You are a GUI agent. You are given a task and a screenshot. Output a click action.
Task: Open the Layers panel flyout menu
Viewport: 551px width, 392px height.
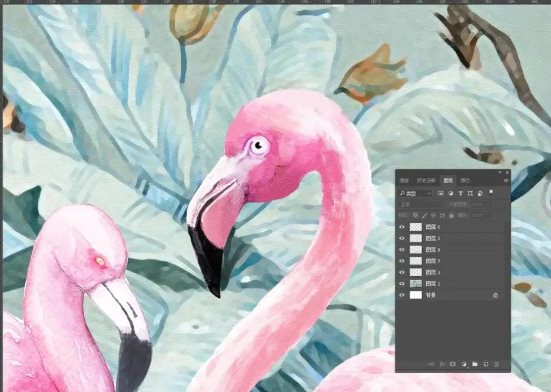[x=506, y=181]
